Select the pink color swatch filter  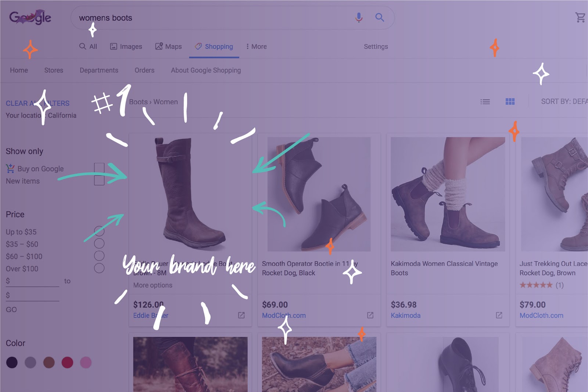(85, 362)
